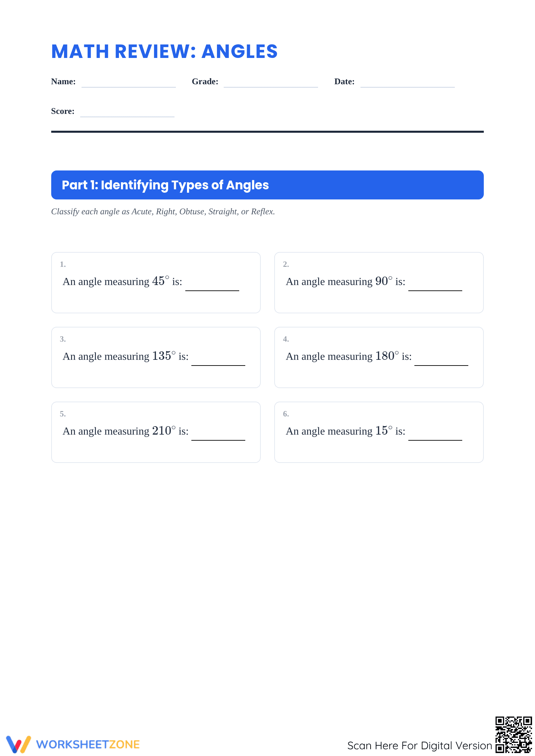Image resolution: width=535 pixels, height=756 pixels.
Task: Click Scan Here For Digital Version text
Action: pyautogui.click(x=420, y=746)
